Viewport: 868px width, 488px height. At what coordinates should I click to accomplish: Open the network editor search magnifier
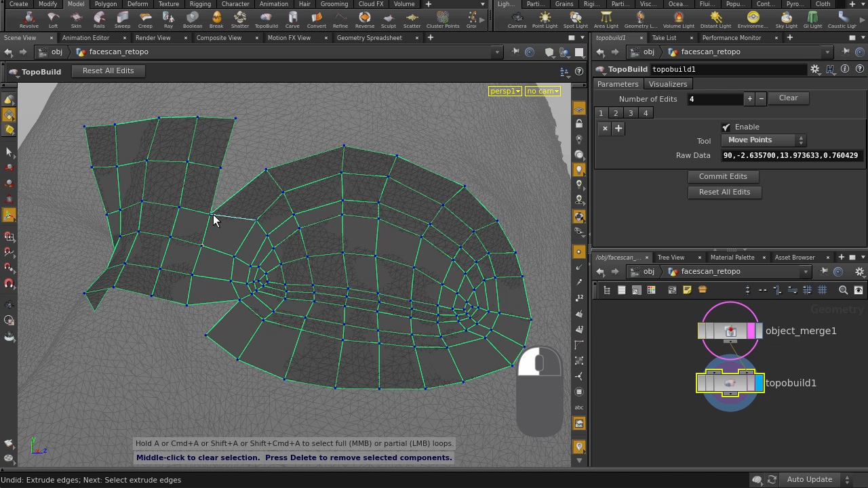point(843,289)
